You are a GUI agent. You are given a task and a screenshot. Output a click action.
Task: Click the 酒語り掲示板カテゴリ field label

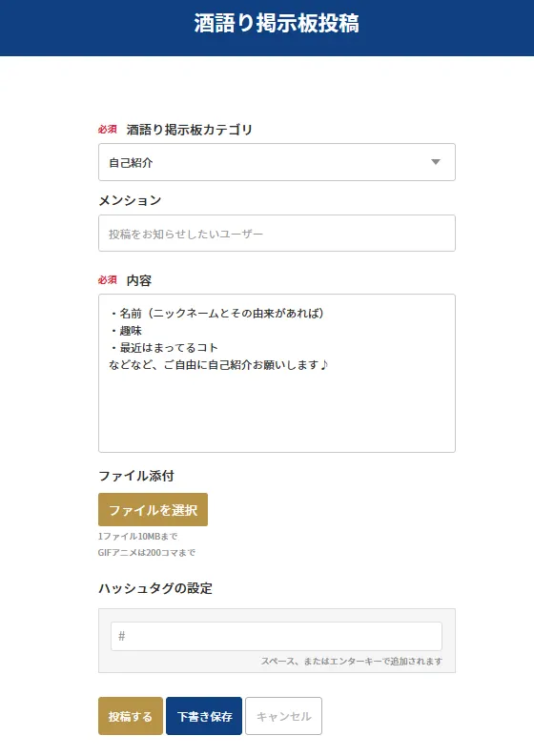190,130
